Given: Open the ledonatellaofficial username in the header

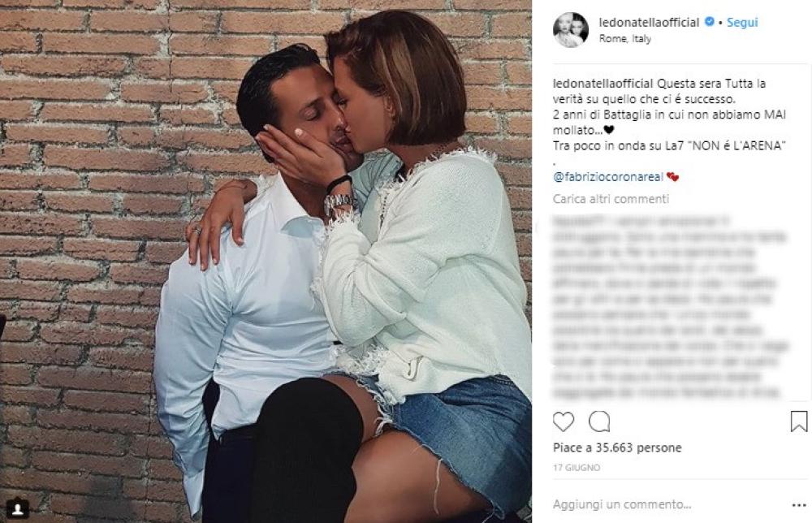Looking at the screenshot, I should click(x=649, y=22).
